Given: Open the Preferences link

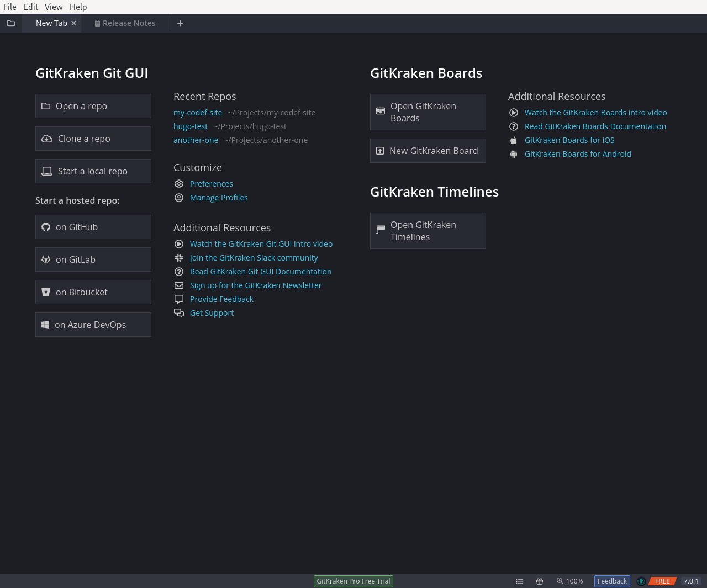Looking at the screenshot, I should [212, 184].
